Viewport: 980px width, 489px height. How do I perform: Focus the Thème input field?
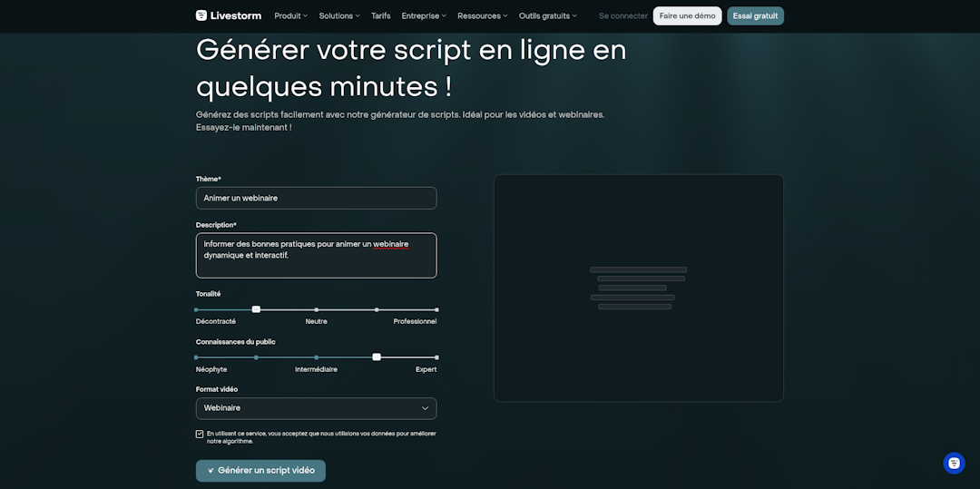[317, 198]
